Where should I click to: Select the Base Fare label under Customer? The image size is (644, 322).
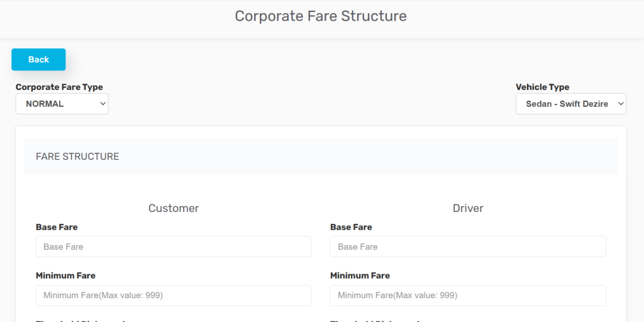tap(57, 227)
